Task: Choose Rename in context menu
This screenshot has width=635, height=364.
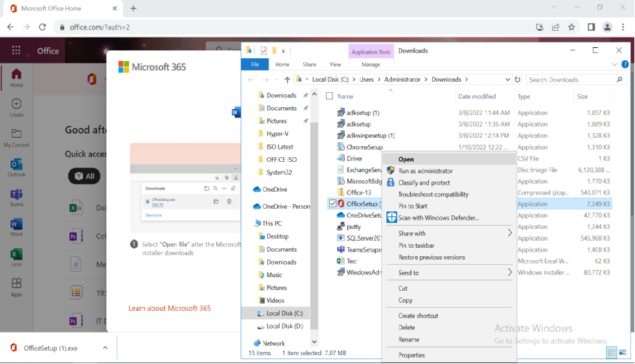Action: click(449, 339)
